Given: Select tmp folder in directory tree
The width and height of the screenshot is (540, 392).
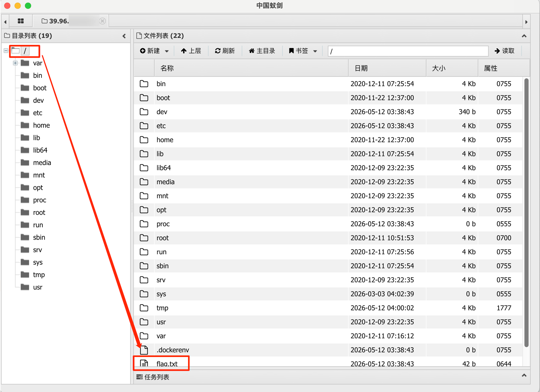Looking at the screenshot, I should (39, 275).
